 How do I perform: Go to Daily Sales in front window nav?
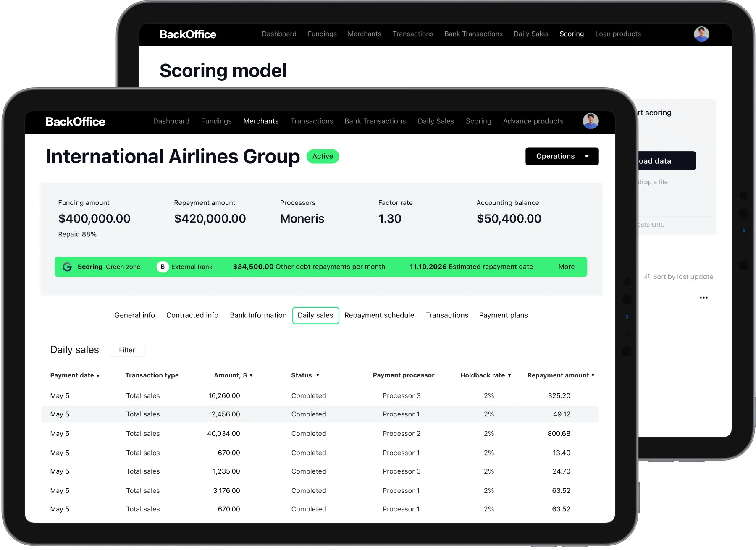point(436,121)
